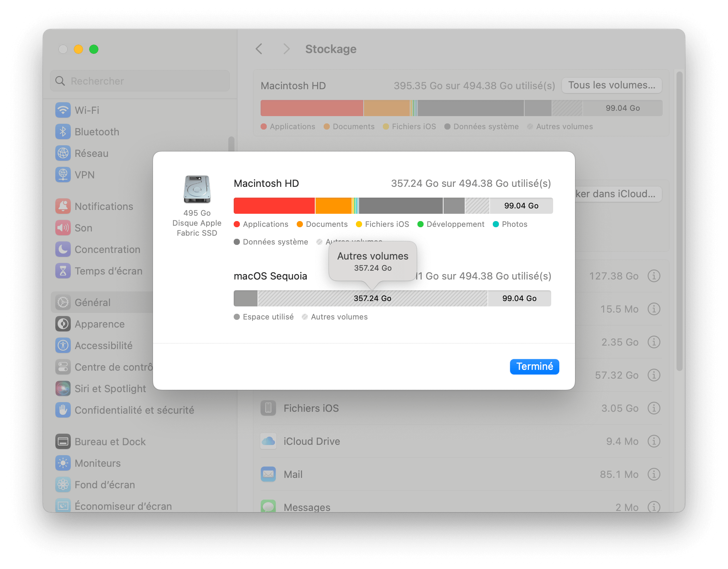Screen dimensions: 728x569
Task: Show info for Fichiers iOS row
Action: 654,408
